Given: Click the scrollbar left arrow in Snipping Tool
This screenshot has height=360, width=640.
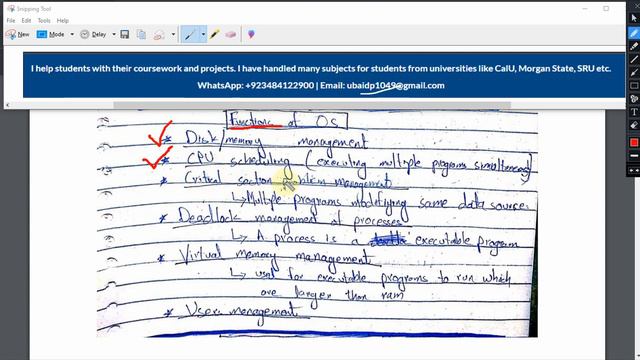Looking at the screenshot, I should tap(7, 105).
